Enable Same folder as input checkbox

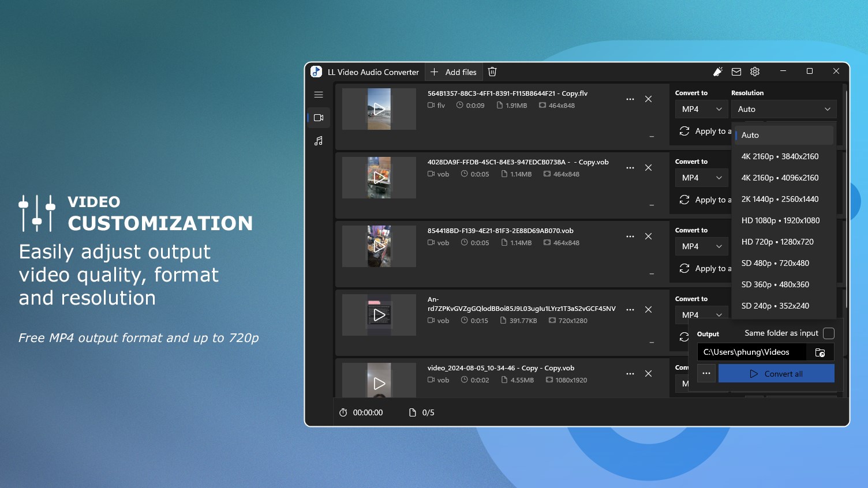[x=829, y=333]
